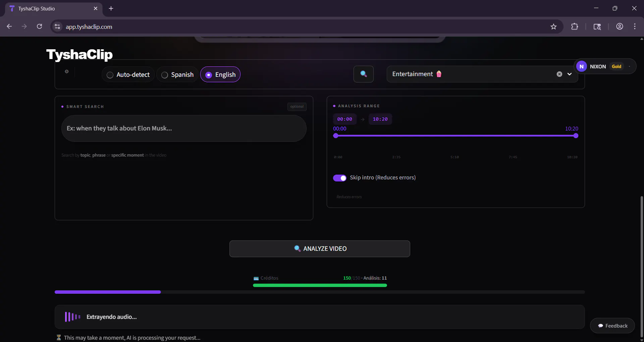644x342 pixels.
Task: Select the TyshaClip Studio tab
Action: [x=54, y=9]
